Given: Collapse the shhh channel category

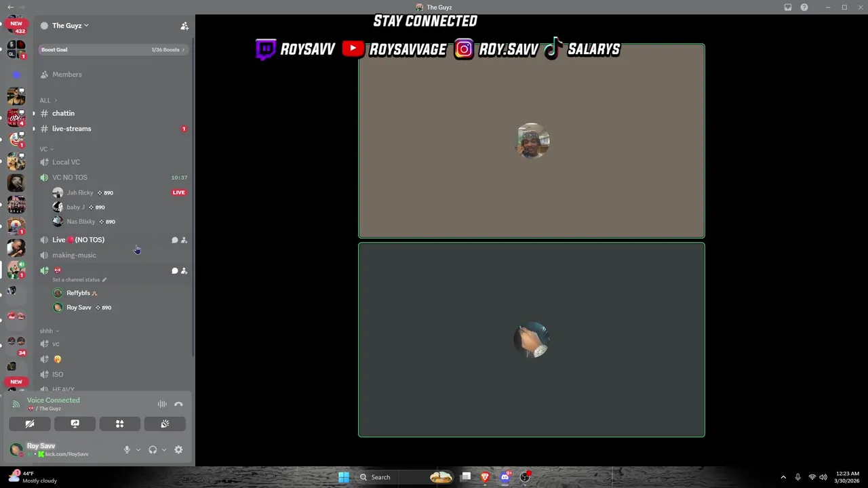Looking at the screenshot, I should click(49, 331).
